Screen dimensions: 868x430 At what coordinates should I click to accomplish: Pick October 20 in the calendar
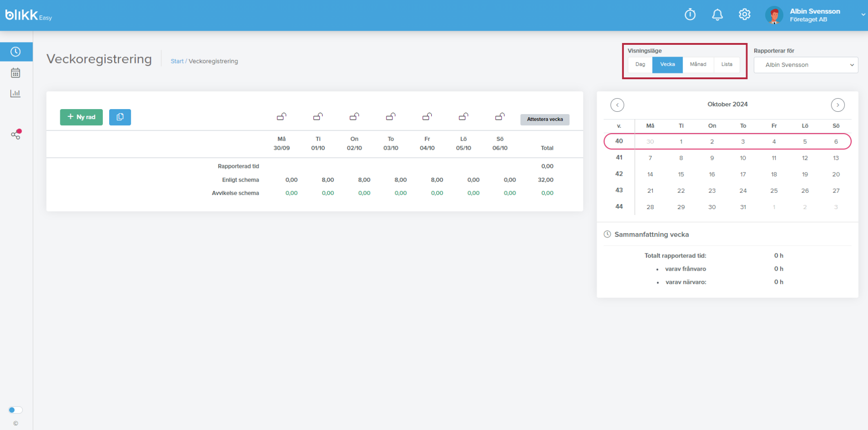836,174
